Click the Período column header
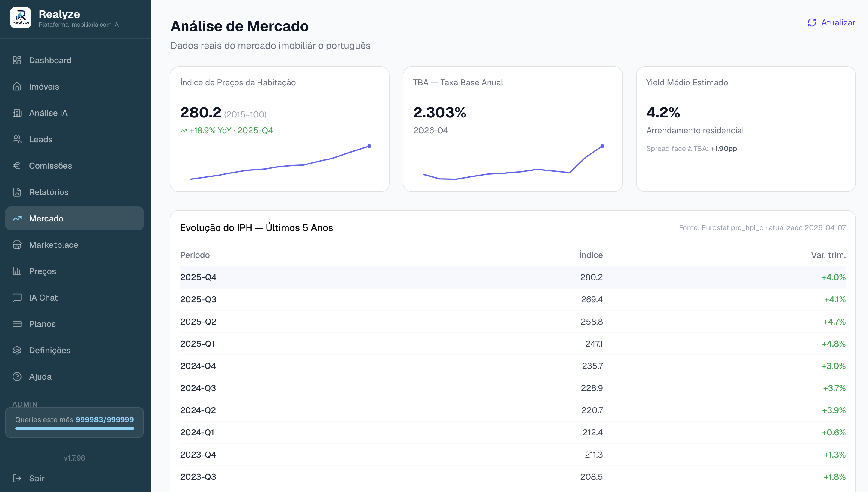 195,255
